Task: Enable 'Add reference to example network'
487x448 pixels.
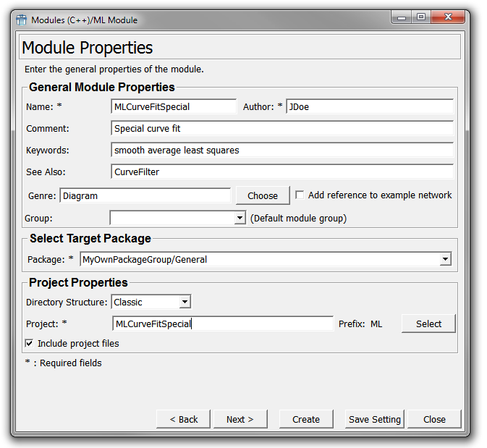Action: tap(300, 195)
